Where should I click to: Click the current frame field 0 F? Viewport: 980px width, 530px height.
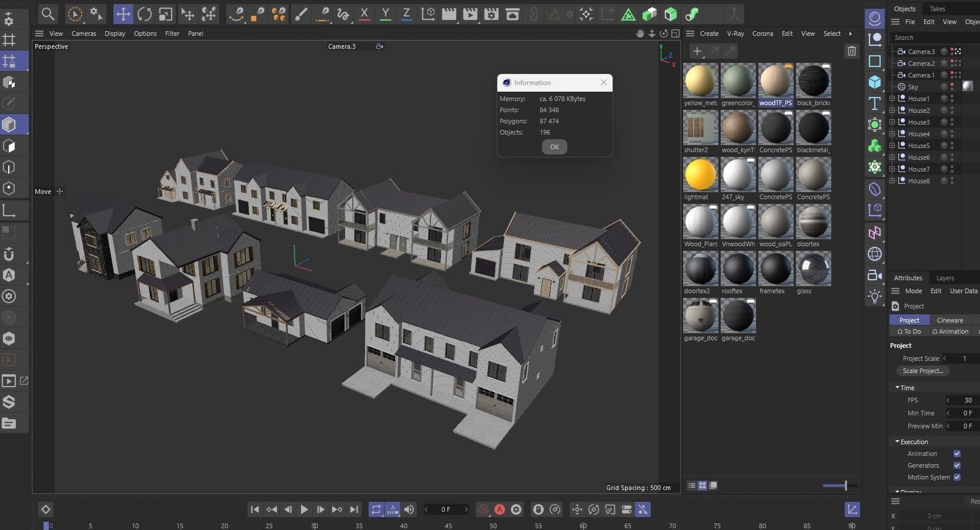(x=446, y=509)
